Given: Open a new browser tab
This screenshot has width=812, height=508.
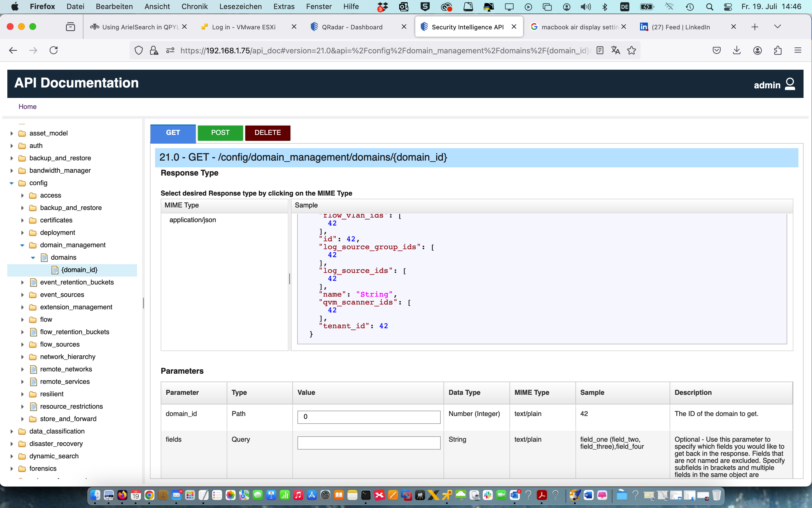Looking at the screenshot, I should coord(754,27).
